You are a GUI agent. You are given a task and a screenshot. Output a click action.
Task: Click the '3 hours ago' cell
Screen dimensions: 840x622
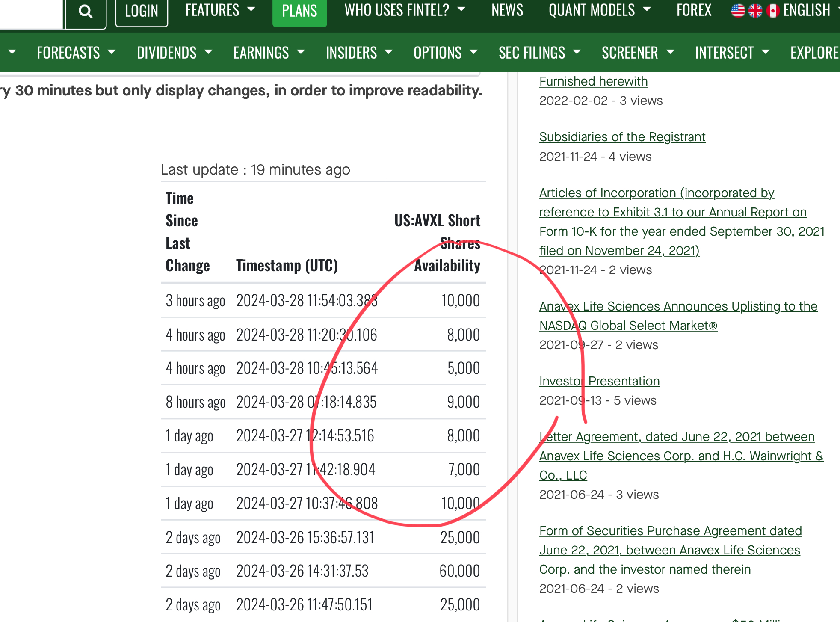(x=195, y=301)
